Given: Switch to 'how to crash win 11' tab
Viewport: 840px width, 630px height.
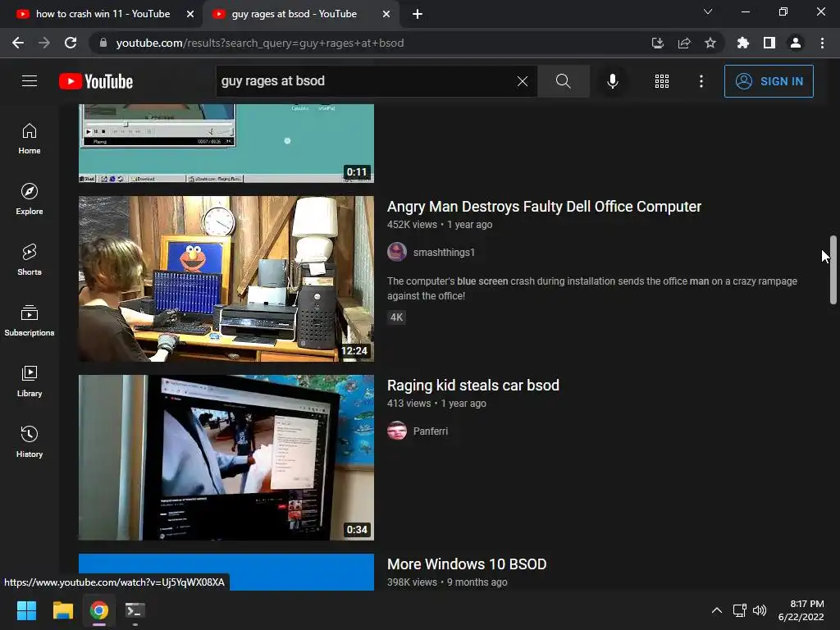Looking at the screenshot, I should click(101, 14).
